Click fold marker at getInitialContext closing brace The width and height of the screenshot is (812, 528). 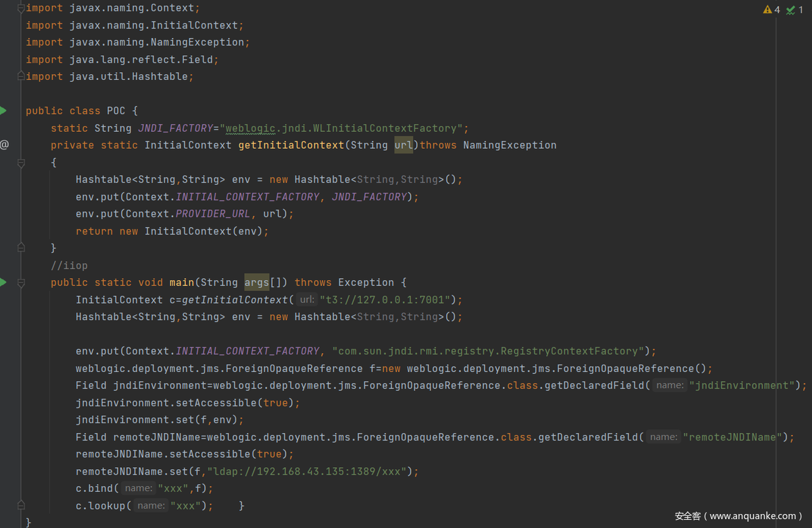21,248
